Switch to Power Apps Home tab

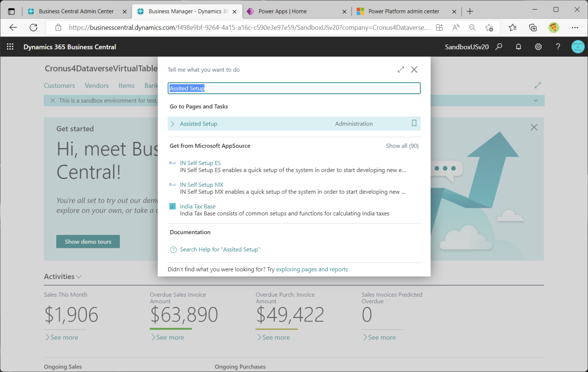click(282, 11)
